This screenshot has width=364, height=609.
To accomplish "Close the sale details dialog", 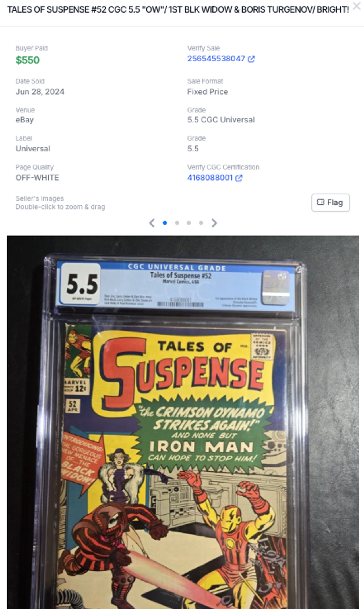I will (356, 6).
